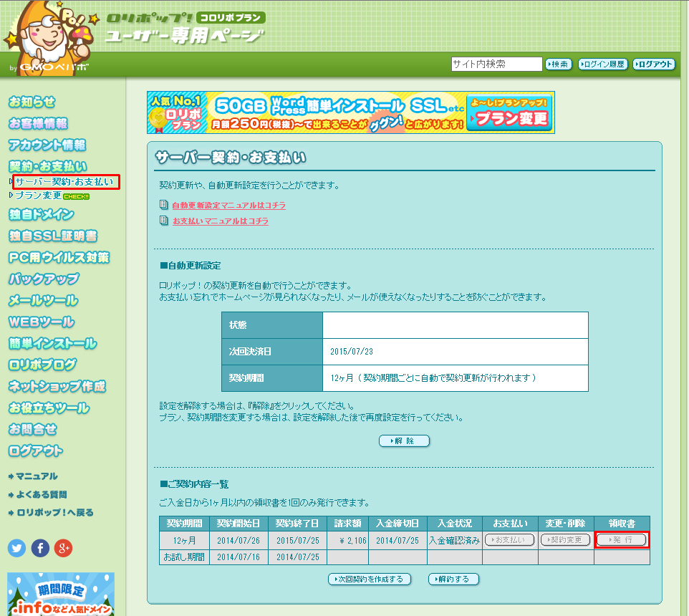Select プラン変更 sidebar submenu item

click(x=38, y=195)
